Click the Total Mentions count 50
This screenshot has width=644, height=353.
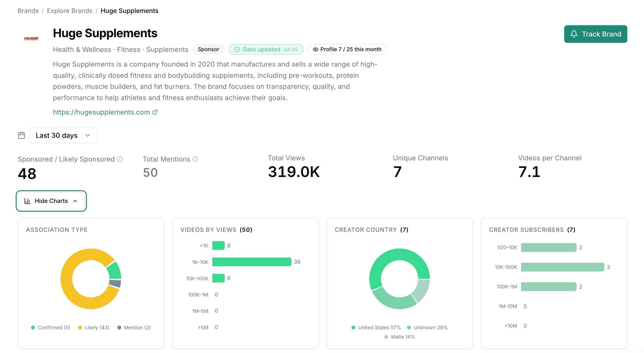tap(150, 173)
